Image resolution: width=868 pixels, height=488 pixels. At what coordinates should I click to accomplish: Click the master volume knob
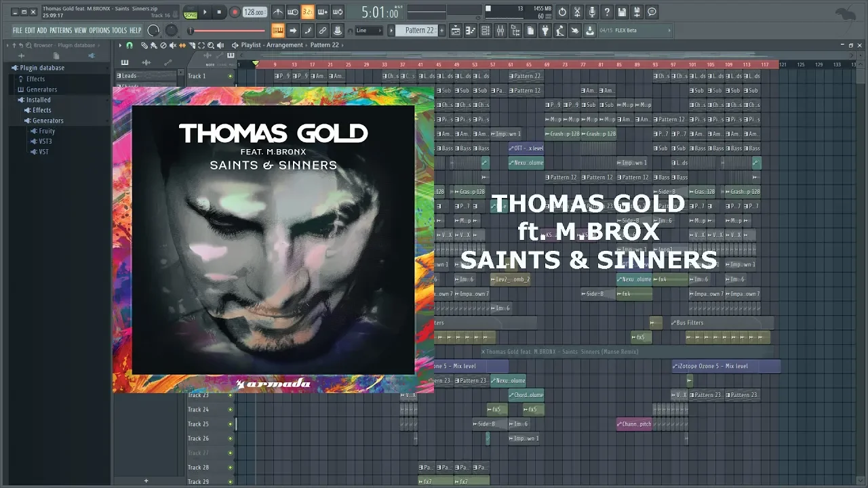[154, 30]
